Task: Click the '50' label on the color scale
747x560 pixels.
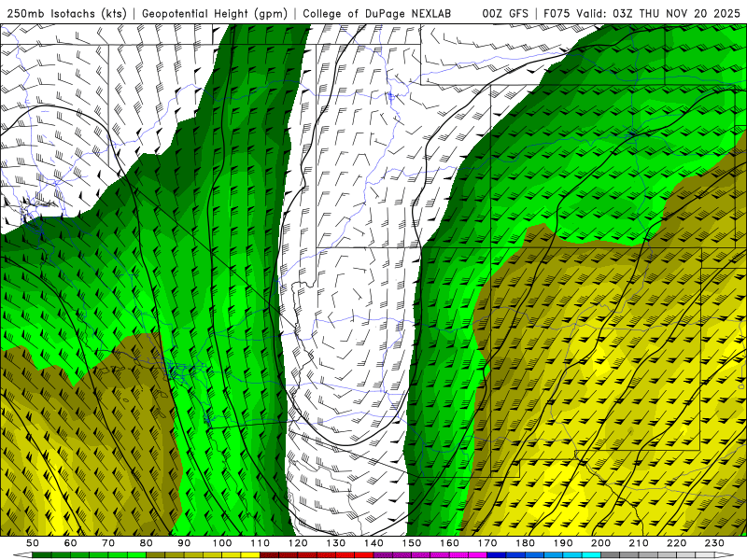Action: [33, 543]
